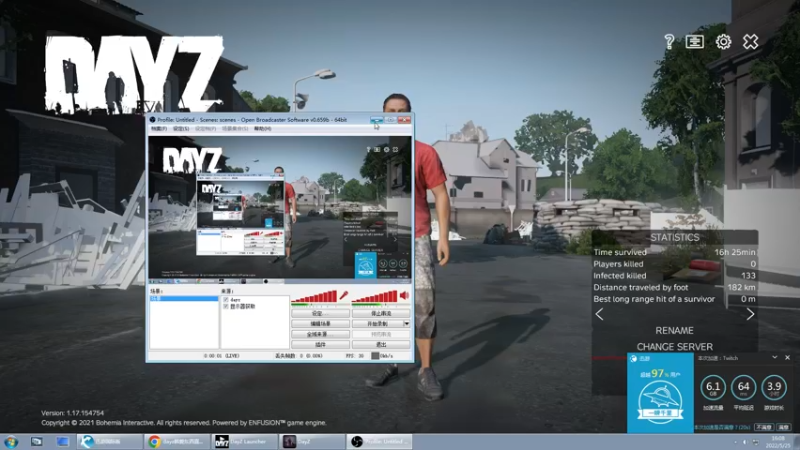This screenshot has height=450, width=800.
Task: Open DayZ settings gear icon
Action: pyautogui.click(x=723, y=41)
